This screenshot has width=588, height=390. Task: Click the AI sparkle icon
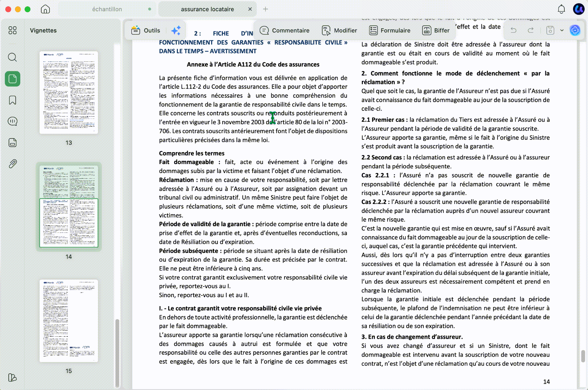(x=176, y=30)
